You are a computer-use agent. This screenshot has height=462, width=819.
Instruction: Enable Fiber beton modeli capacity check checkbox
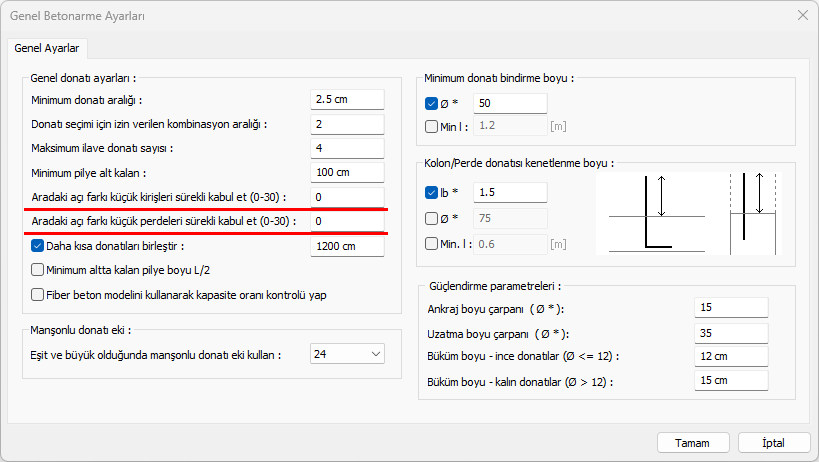click(x=38, y=295)
